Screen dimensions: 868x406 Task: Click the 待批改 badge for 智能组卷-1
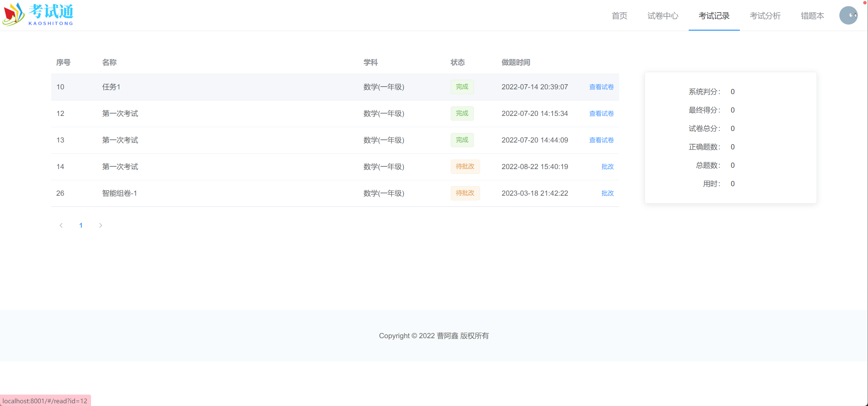[465, 193]
